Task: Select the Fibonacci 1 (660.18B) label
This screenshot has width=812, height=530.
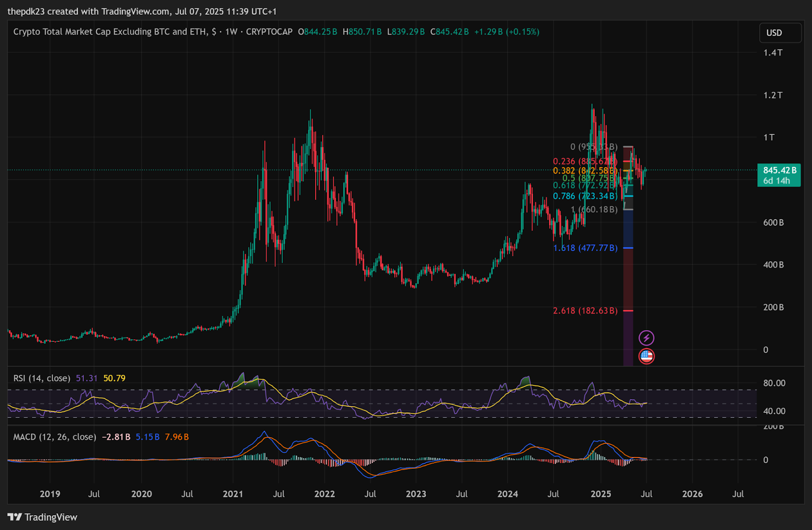Action: click(594, 209)
